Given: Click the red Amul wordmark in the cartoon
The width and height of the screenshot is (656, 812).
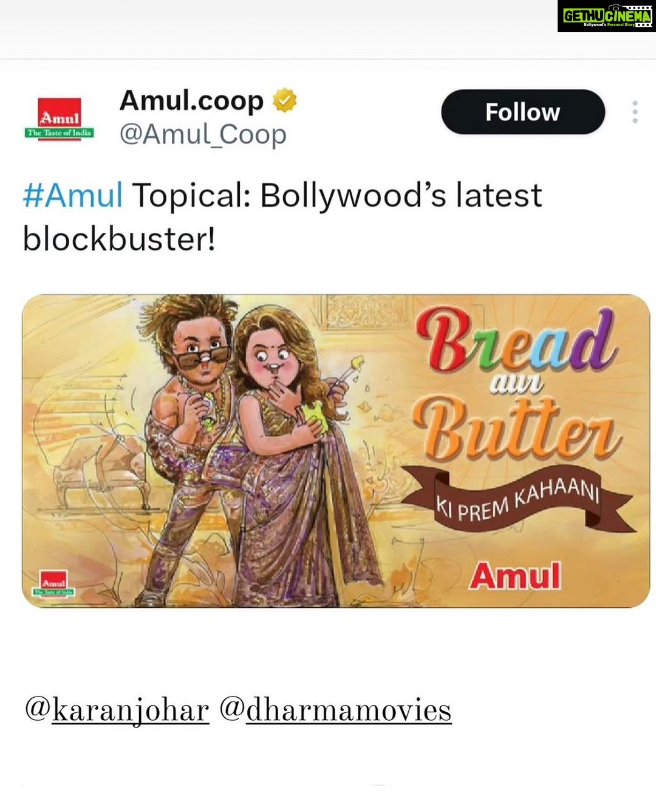Looking at the screenshot, I should tap(514, 576).
